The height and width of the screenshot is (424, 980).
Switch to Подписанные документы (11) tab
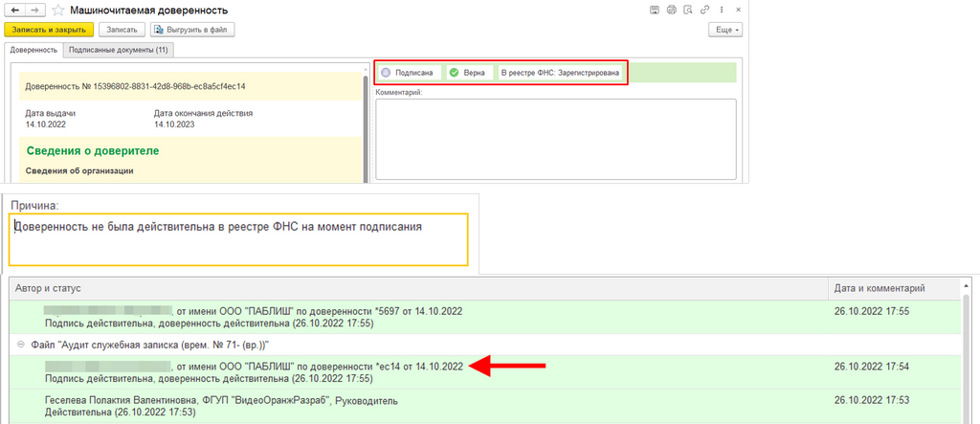pyautogui.click(x=119, y=50)
